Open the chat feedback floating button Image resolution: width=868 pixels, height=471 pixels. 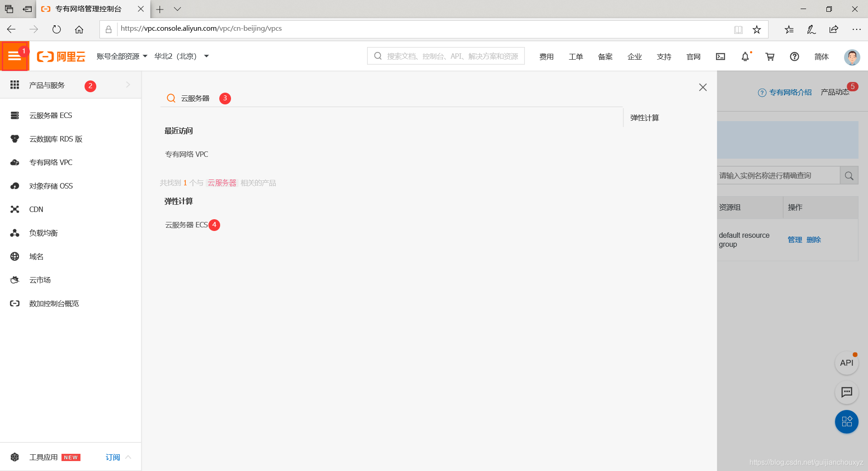(x=846, y=392)
